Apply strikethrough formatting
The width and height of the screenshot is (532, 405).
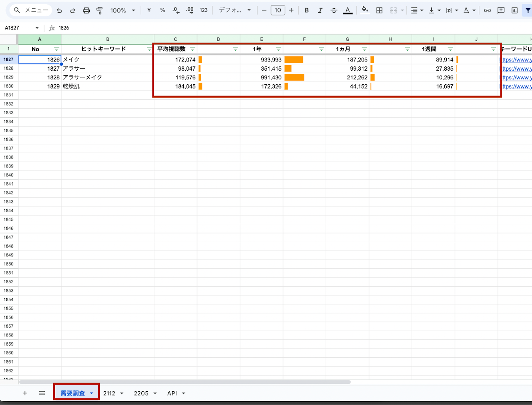[x=334, y=10]
